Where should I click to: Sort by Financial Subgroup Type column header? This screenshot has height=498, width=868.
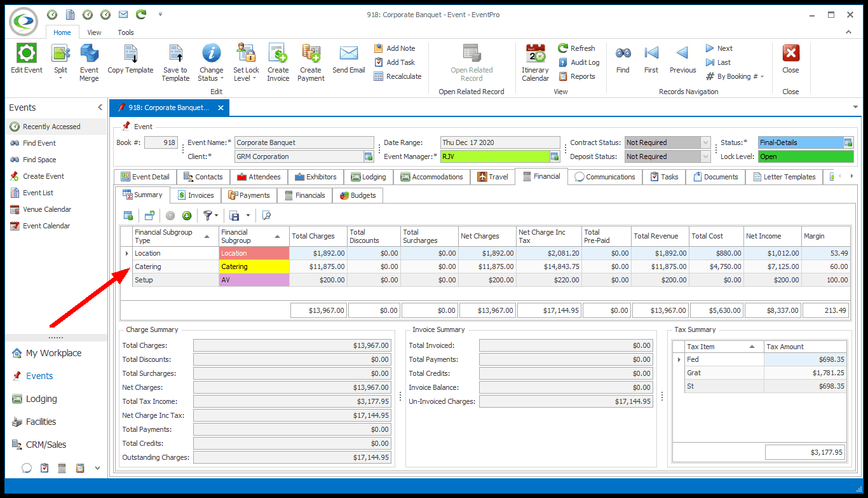(175, 236)
